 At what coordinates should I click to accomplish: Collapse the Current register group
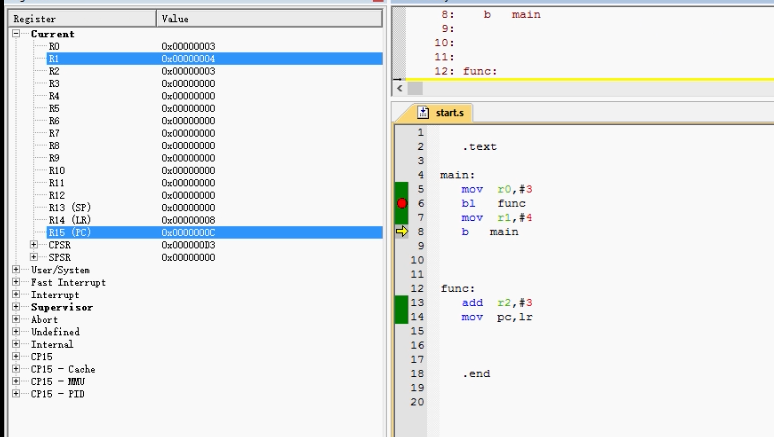[17, 34]
